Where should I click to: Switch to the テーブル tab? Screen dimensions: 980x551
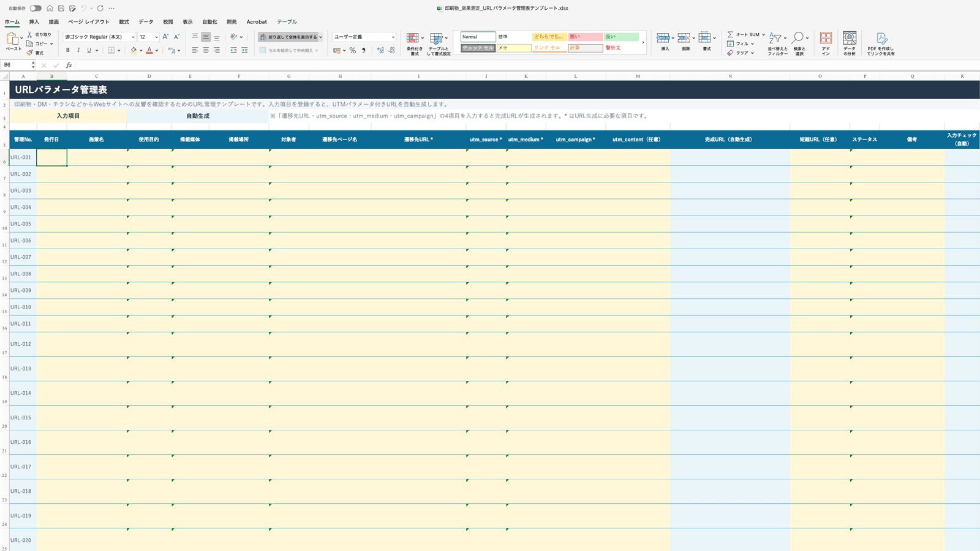point(287,21)
